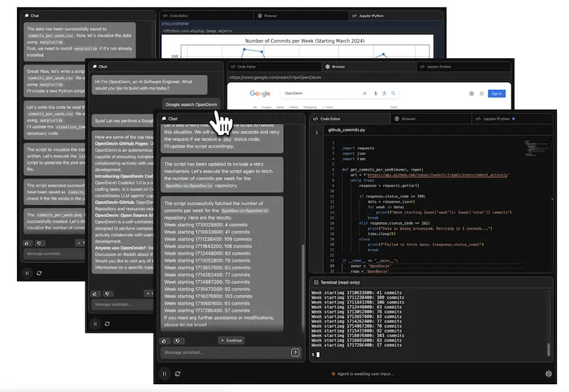Click thumbs up in the front chat window
Screen dimensions: 569x392
tap(164, 341)
